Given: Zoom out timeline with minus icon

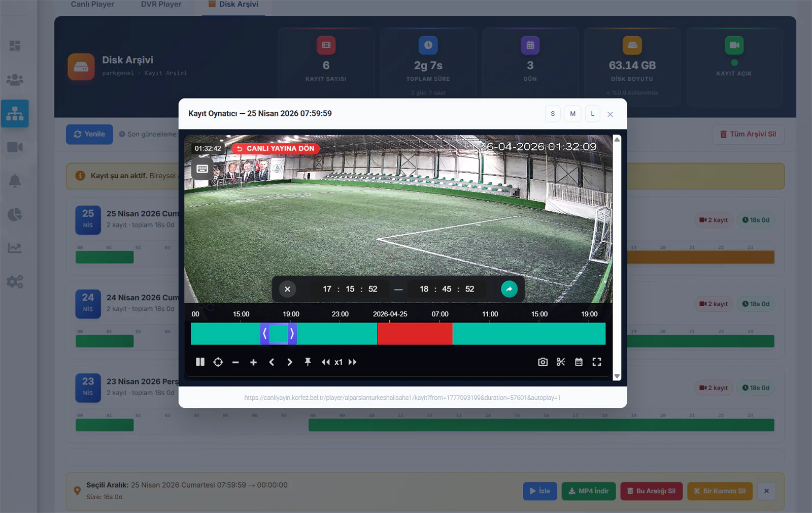Looking at the screenshot, I should point(235,362).
